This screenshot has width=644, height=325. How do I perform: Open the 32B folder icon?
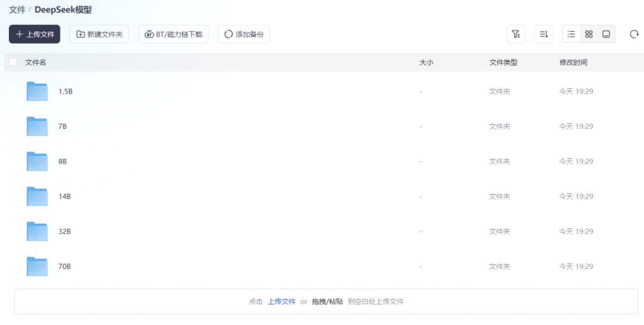coord(37,231)
